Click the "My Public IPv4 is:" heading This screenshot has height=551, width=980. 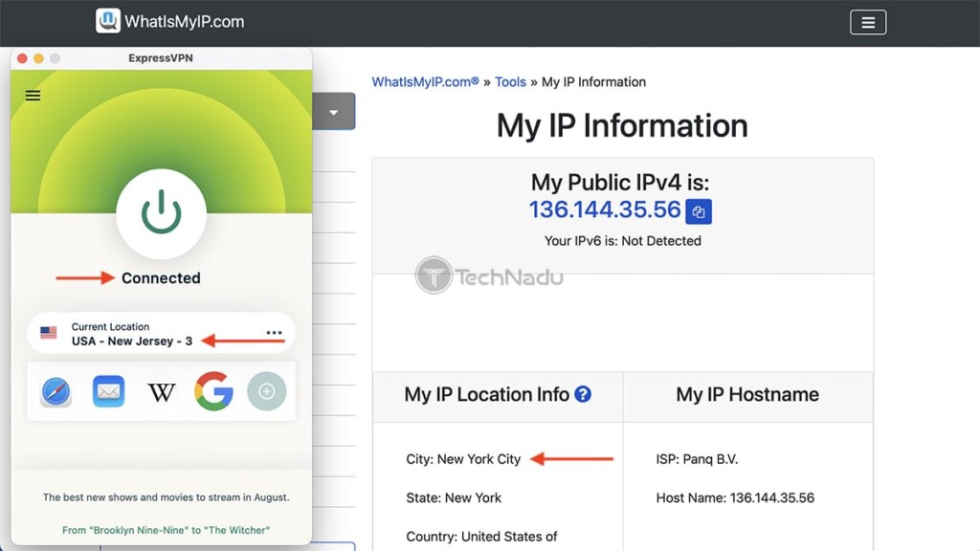click(620, 183)
